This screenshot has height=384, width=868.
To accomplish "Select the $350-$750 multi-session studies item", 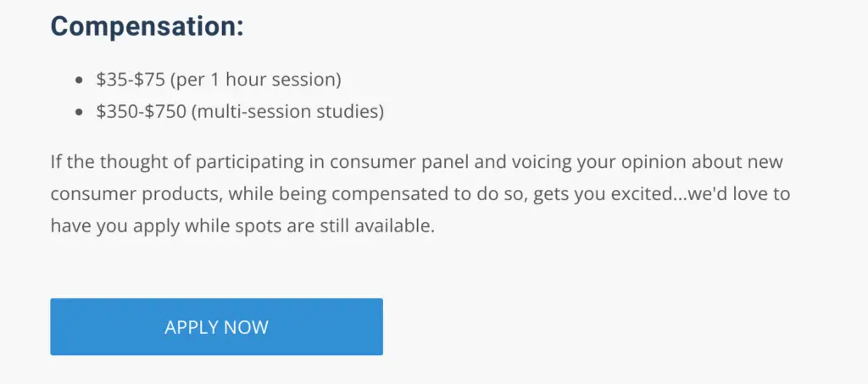I will tap(240, 112).
